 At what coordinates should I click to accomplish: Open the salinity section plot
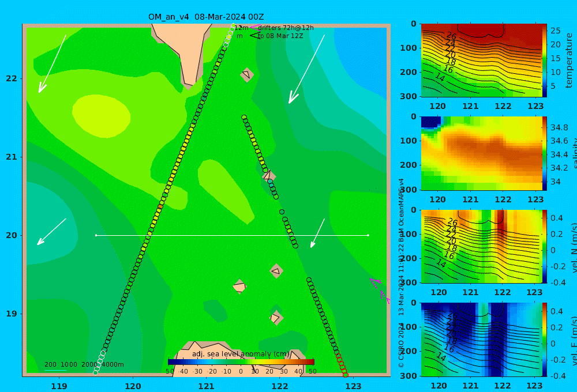click(x=482, y=153)
